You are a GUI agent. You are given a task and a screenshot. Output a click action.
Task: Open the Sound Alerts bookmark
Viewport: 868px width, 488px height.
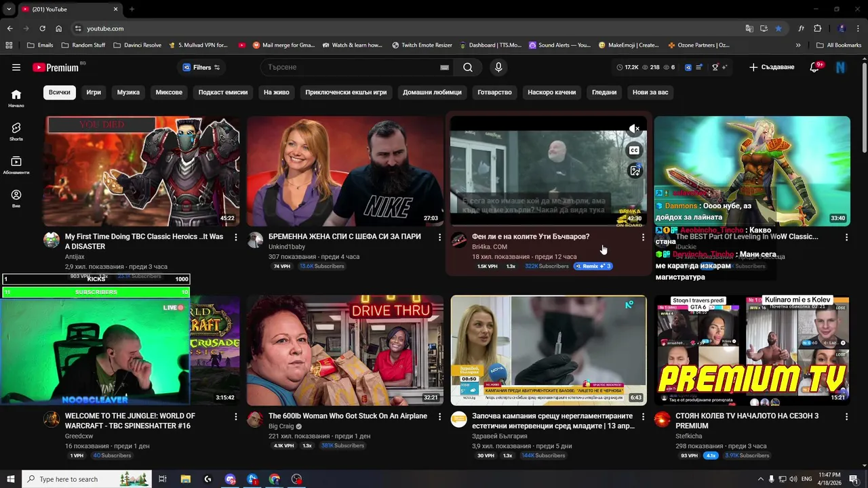[559, 45]
